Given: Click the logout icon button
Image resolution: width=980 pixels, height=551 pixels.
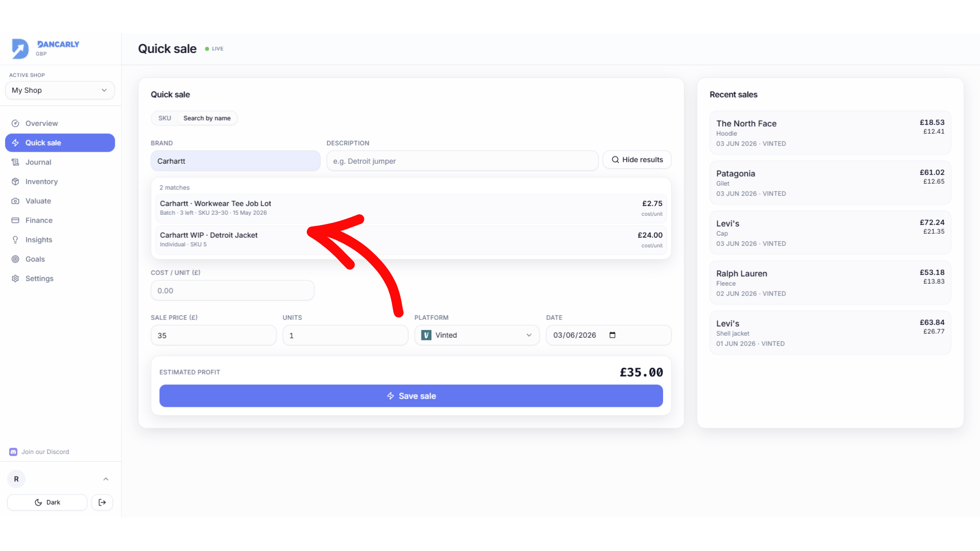Looking at the screenshot, I should pyautogui.click(x=102, y=503).
